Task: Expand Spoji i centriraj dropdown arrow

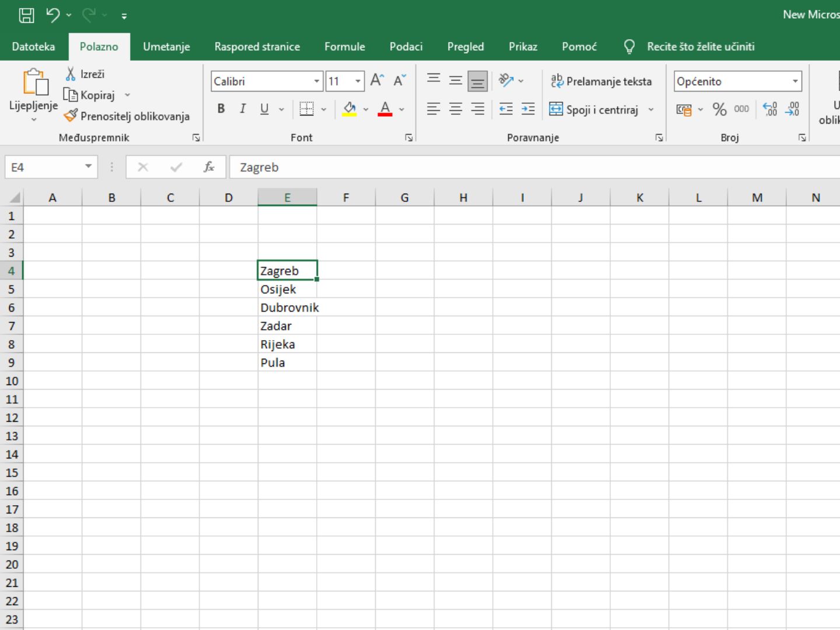Action: (x=651, y=109)
